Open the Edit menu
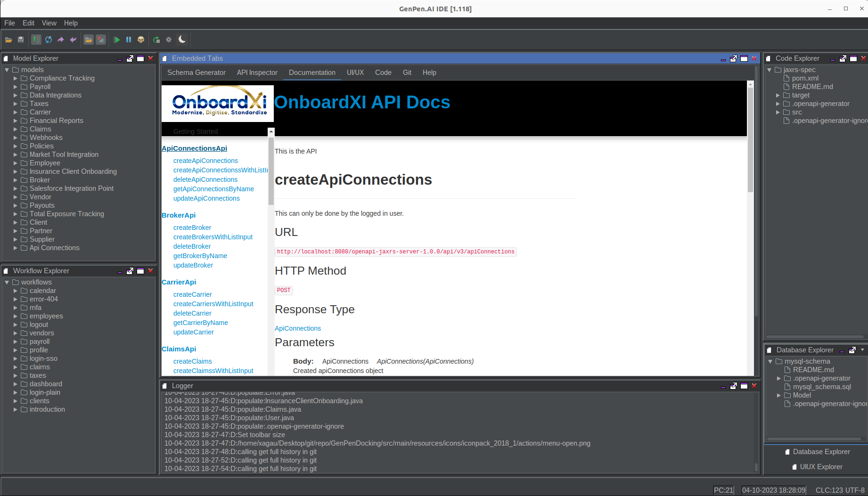The height and width of the screenshot is (496, 868). tap(28, 23)
